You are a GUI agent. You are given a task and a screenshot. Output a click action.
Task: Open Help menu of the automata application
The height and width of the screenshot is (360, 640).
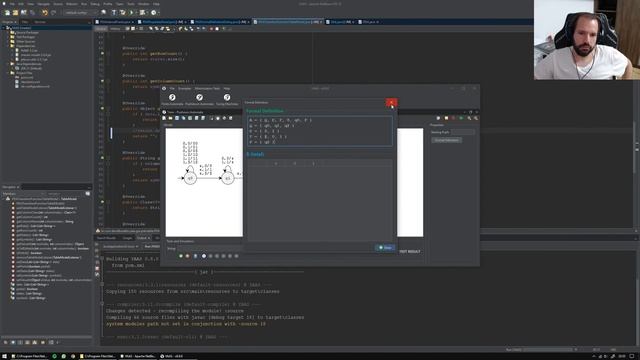[227, 88]
